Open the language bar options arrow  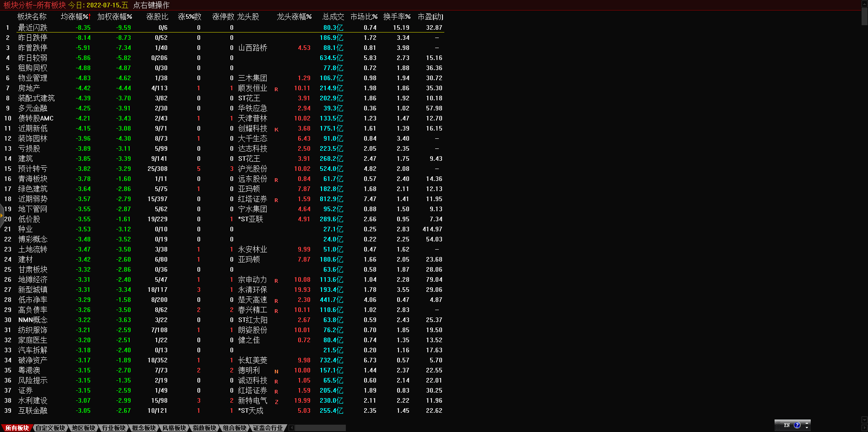pos(807,428)
